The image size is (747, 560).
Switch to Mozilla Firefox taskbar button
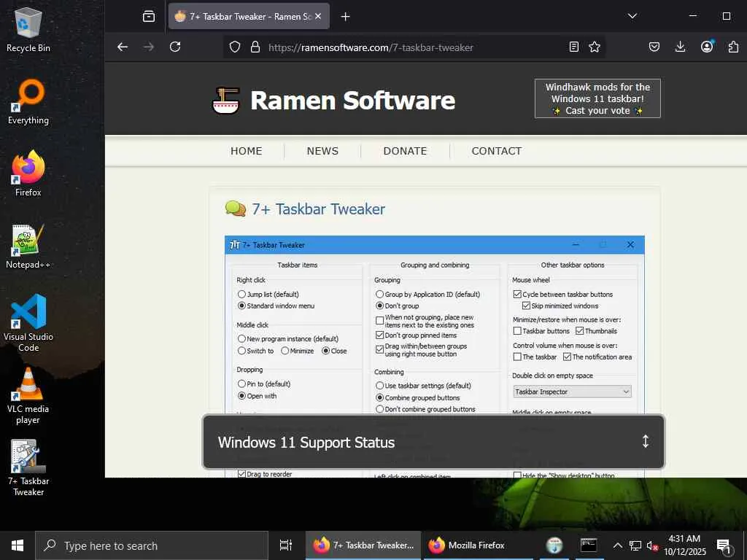pyautogui.click(x=479, y=545)
